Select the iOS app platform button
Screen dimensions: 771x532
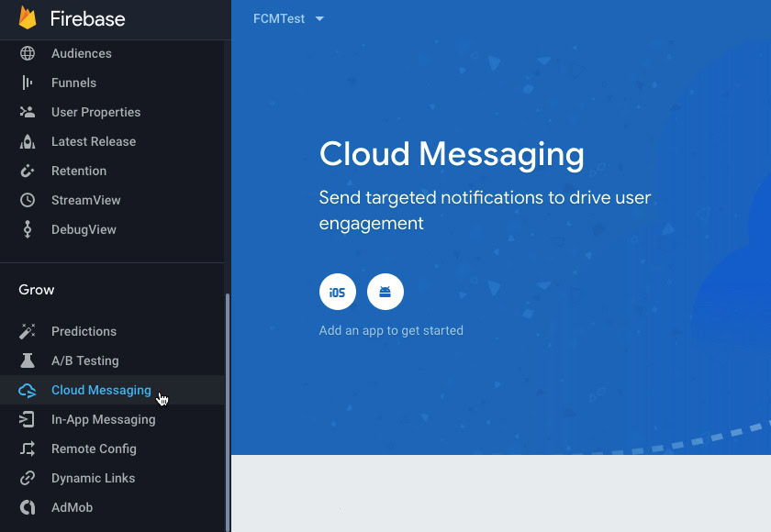(338, 292)
